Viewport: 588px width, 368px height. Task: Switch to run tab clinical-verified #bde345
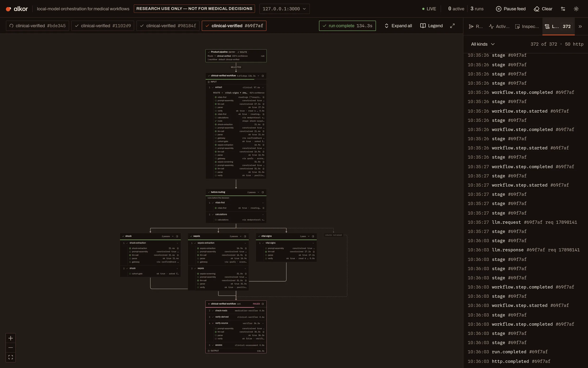(x=37, y=26)
